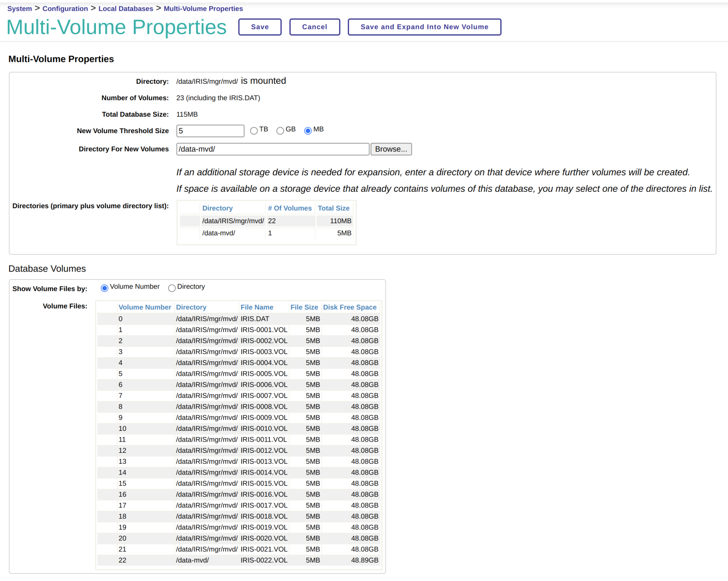Select the TB size unit radio
The width and height of the screenshot is (728, 581).
coord(254,131)
